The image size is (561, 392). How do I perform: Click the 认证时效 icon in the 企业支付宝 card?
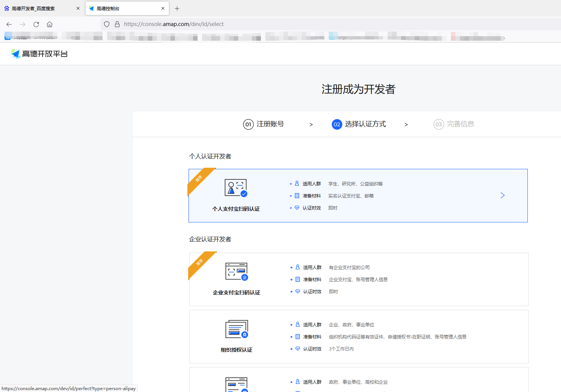[297, 291]
